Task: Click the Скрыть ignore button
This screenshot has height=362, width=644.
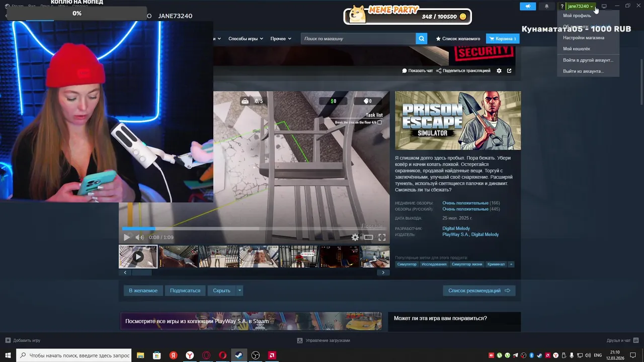Action: 221,291
